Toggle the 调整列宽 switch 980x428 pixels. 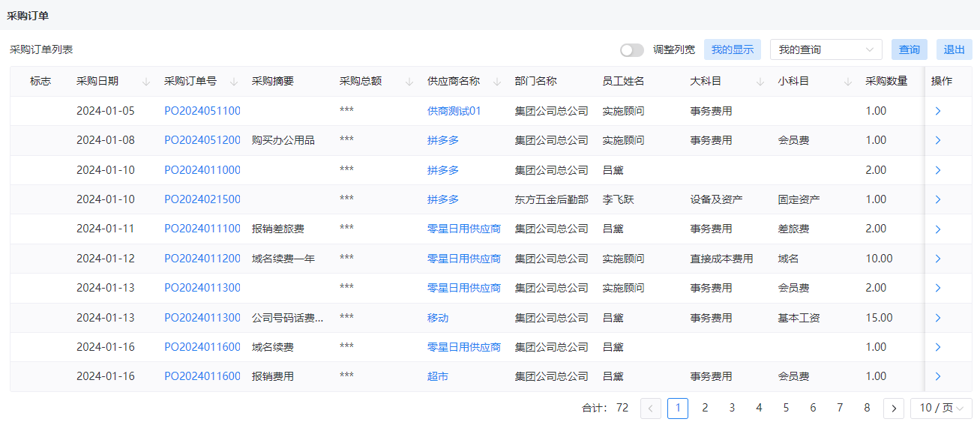[x=632, y=50]
